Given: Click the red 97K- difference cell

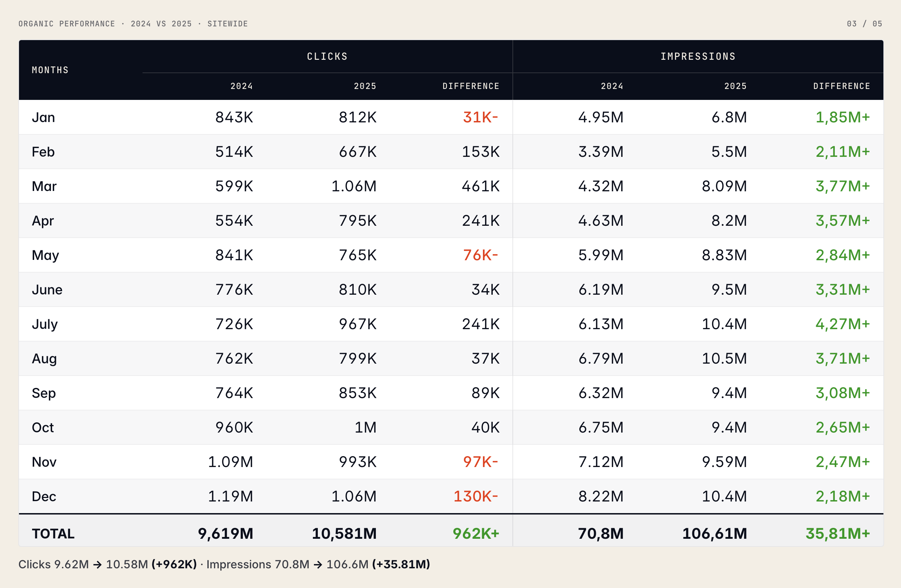Looking at the screenshot, I should click(x=481, y=462).
